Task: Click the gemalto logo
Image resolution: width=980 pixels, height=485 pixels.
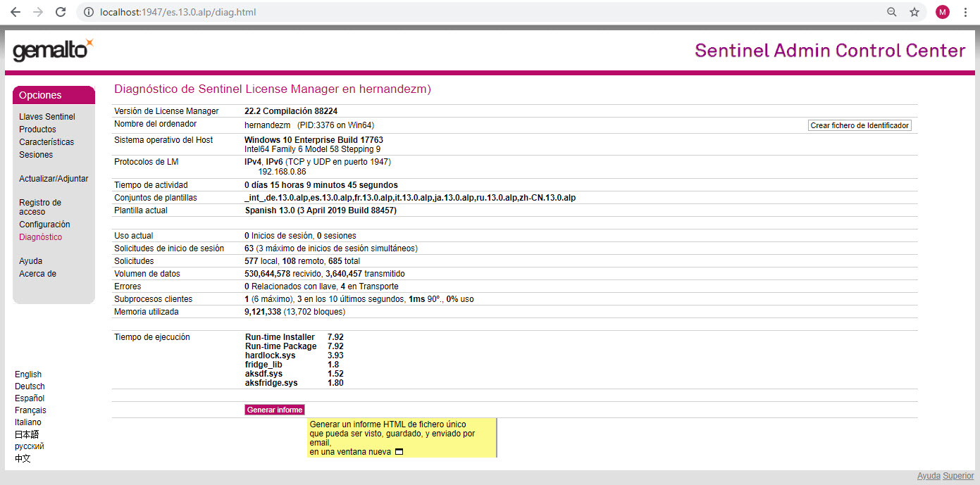Action: (x=53, y=50)
